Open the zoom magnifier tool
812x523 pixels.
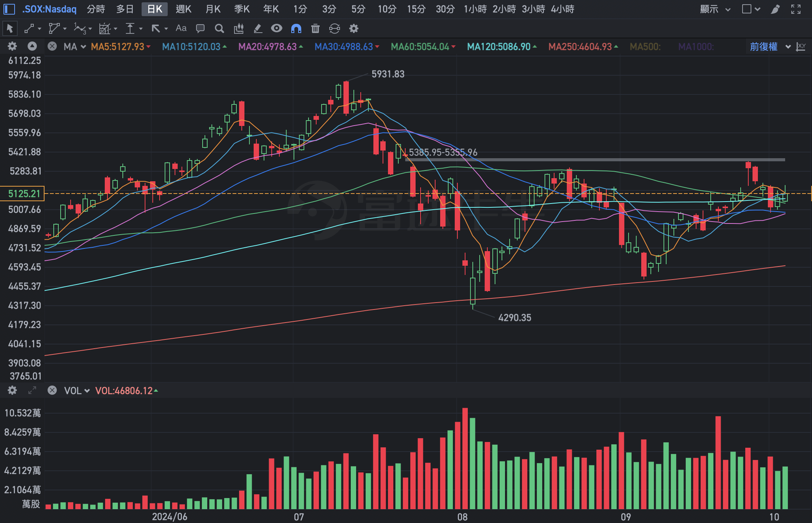tap(219, 28)
